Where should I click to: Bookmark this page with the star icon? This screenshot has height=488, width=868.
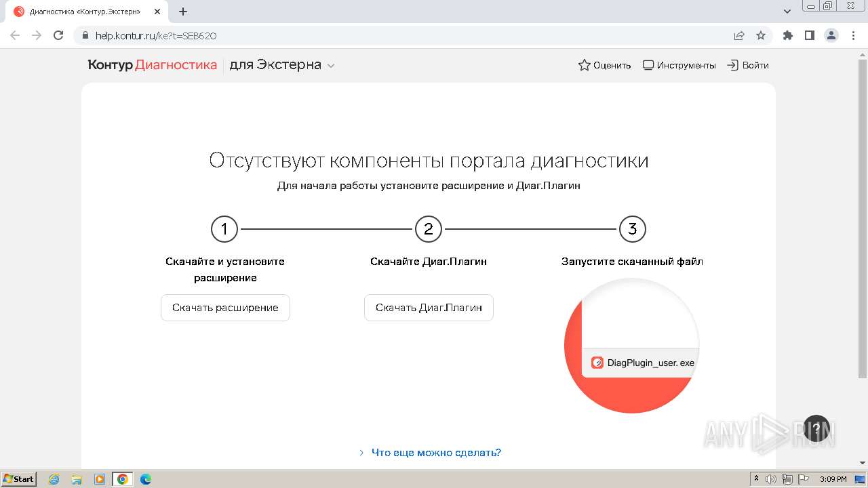click(x=761, y=36)
